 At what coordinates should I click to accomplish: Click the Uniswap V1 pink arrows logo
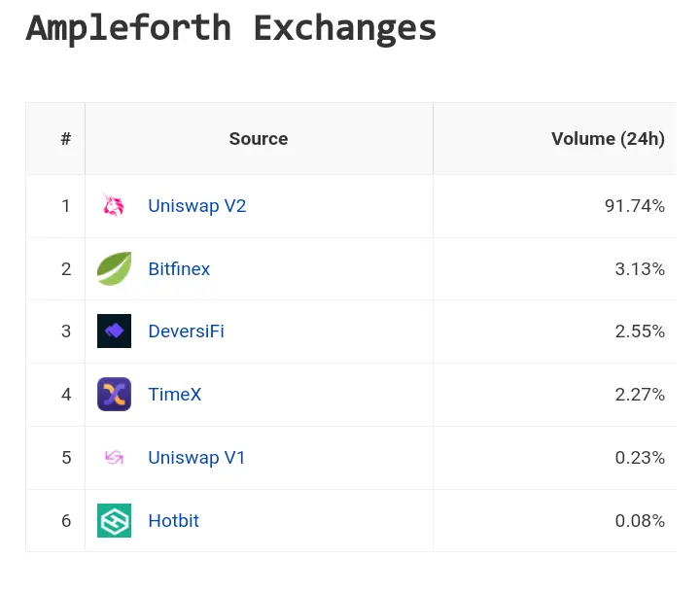coord(114,457)
